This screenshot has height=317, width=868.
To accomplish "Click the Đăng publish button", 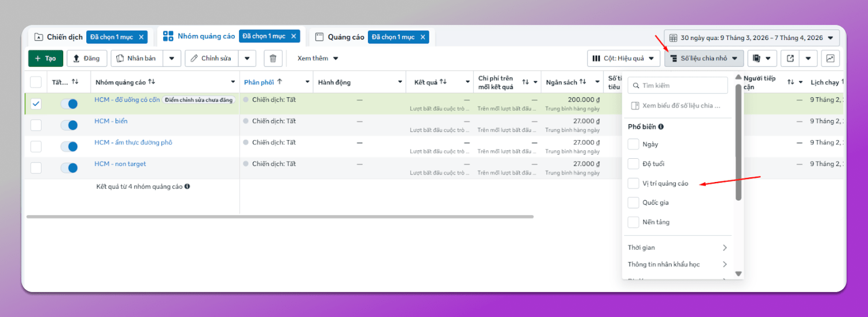I will pyautogui.click(x=86, y=59).
